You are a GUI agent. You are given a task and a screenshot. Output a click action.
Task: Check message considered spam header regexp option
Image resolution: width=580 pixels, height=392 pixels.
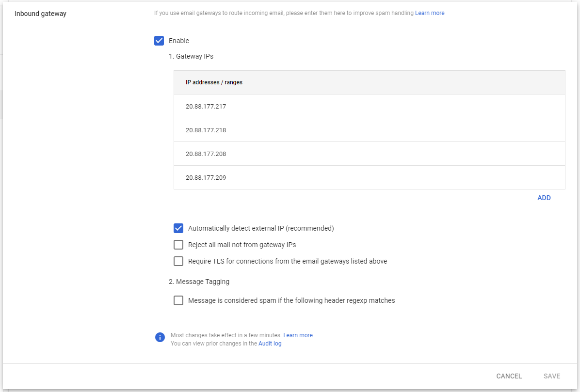178,300
